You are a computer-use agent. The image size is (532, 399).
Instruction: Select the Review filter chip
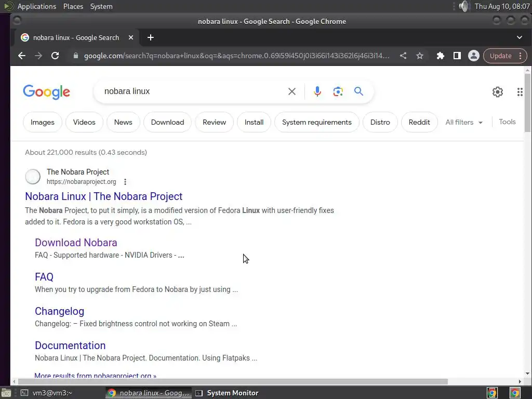[214, 122]
